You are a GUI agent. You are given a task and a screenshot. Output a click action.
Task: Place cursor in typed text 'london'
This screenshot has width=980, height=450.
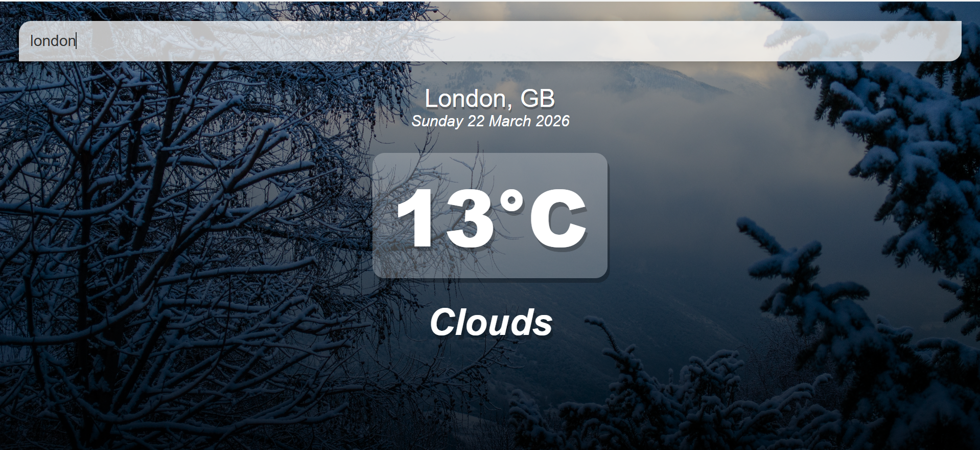53,41
